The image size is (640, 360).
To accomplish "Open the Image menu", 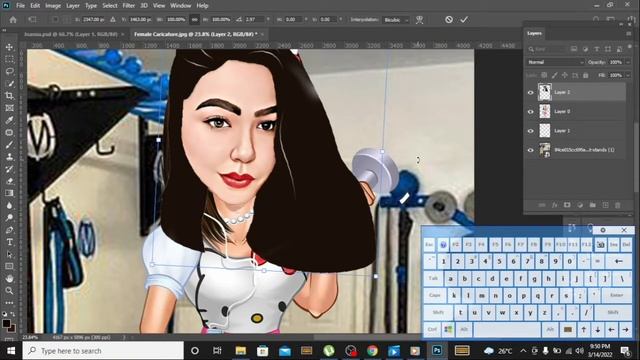I will [53, 6].
